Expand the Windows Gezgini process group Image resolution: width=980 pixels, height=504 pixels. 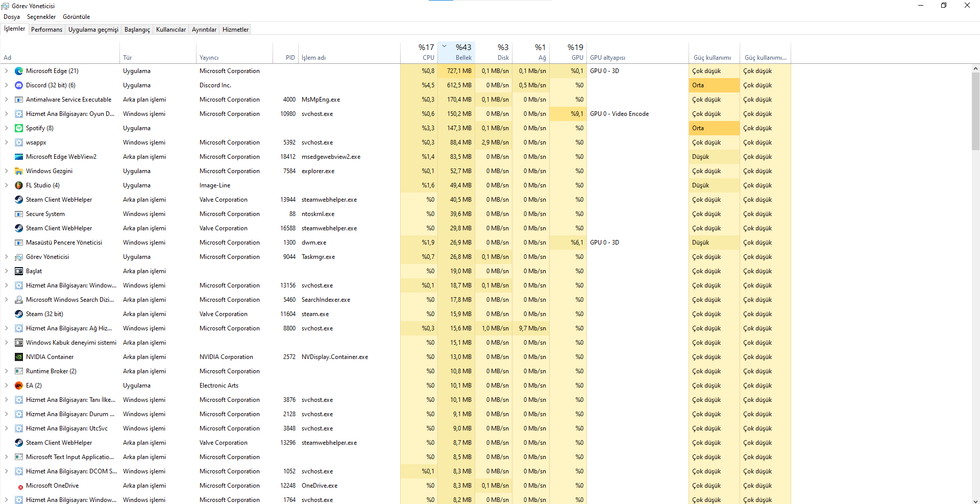(x=6, y=171)
